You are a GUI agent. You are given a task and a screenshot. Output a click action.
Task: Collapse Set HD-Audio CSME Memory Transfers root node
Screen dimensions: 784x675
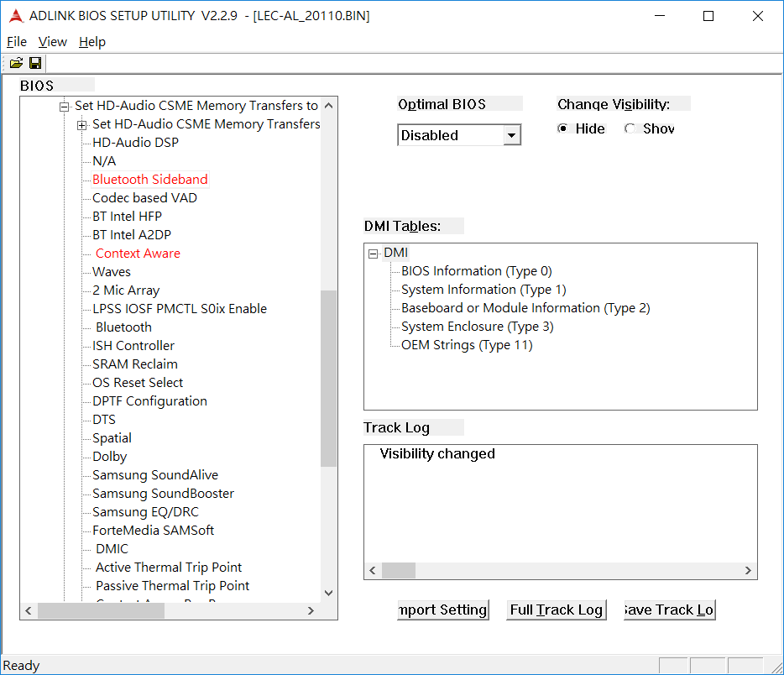[64, 107]
